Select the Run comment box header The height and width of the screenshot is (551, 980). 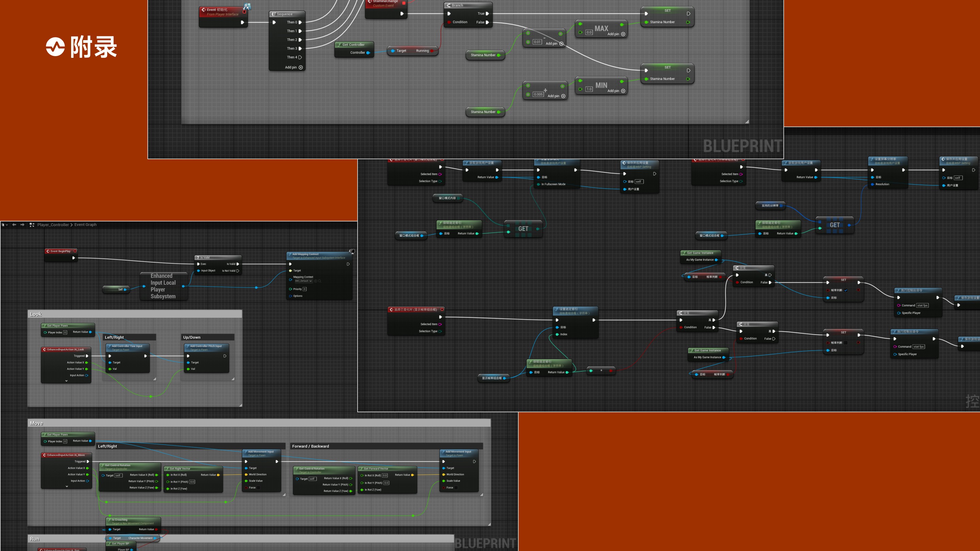241,539
